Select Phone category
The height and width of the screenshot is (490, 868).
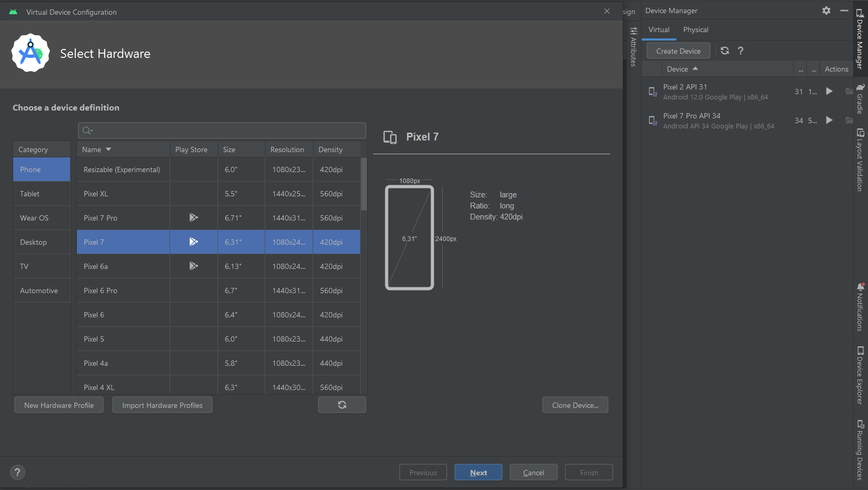[x=42, y=169]
